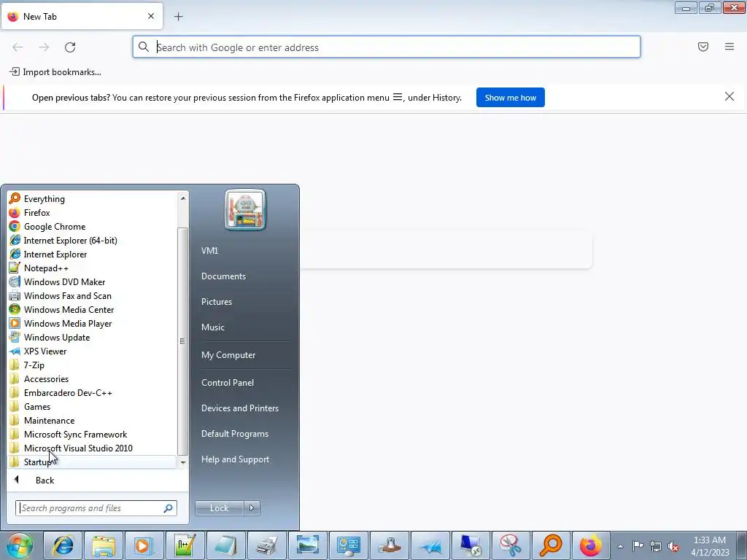
Task: Open the Notepad icon on taskbar
Action: pyautogui.click(x=226, y=545)
